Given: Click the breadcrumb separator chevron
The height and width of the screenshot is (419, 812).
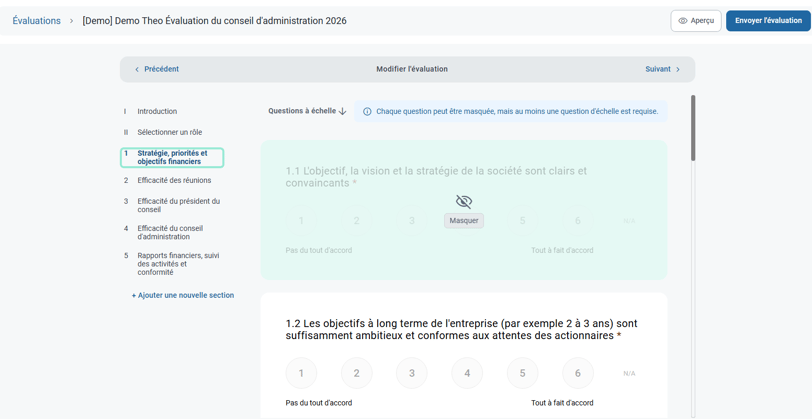Looking at the screenshot, I should pyautogui.click(x=71, y=21).
